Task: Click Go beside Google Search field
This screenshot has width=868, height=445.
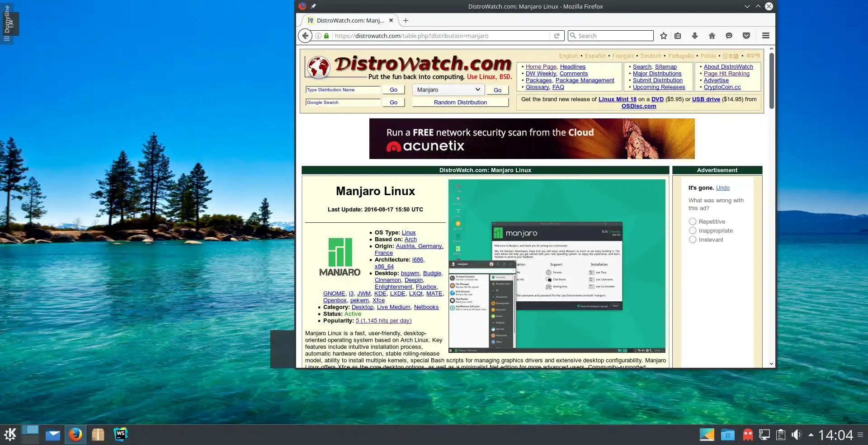Action: click(393, 102)
